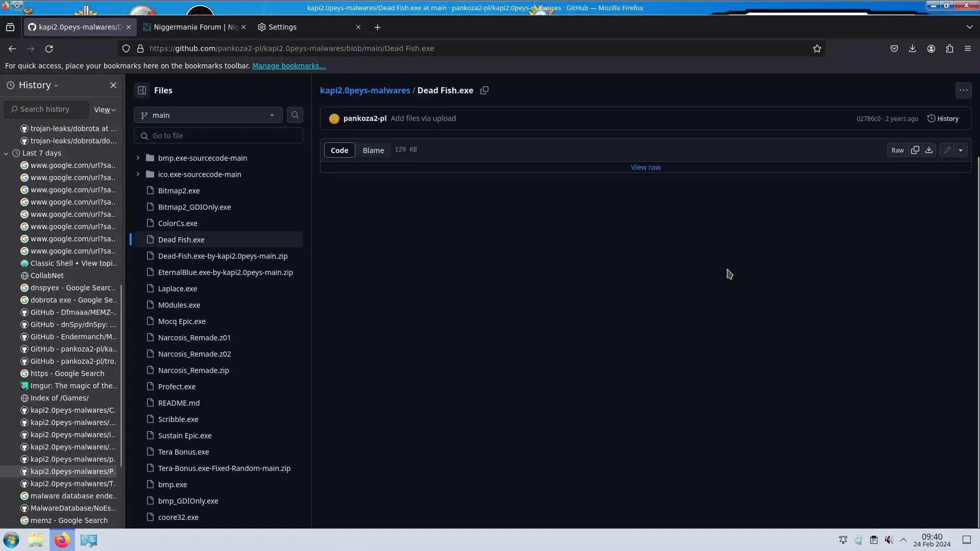Open the three-dot more file actions menu
Viewport: 980px width, 551px height.
[963, 90]
